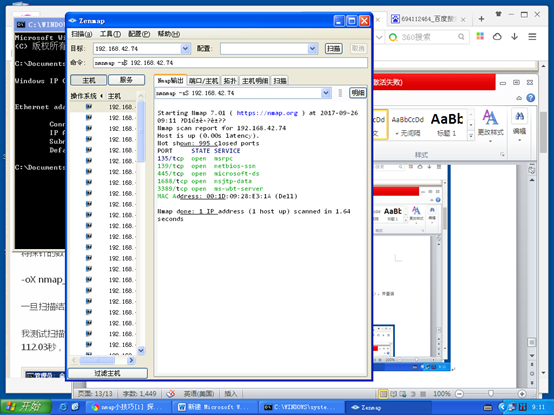
Task: Open the 帮助 menu in Zenmap
Action: click(169, 34)
